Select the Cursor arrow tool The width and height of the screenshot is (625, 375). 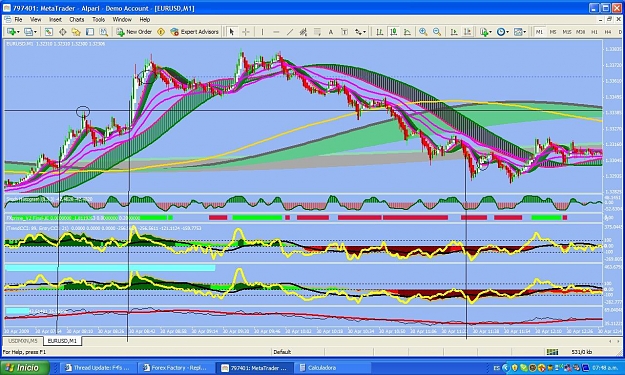(x=232, y=32)
